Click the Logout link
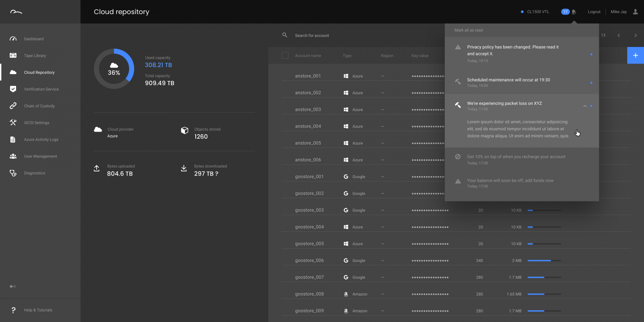This screenshot has height=322, width=644. tap(594, 12)
